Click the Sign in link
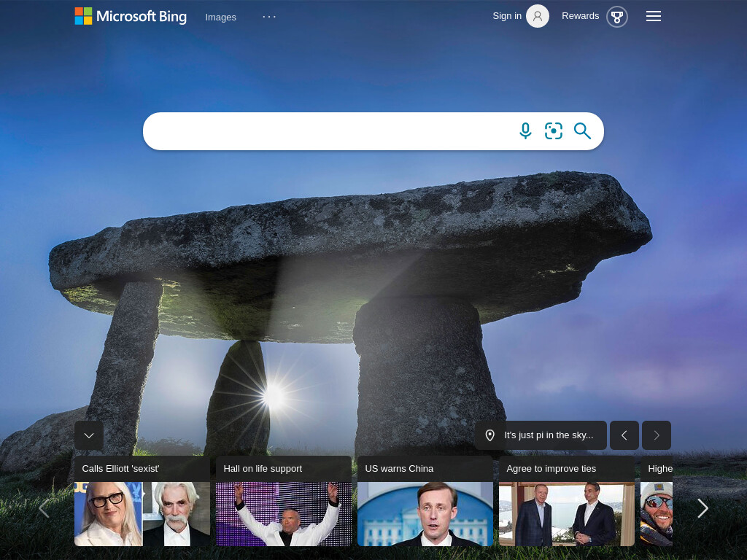This screenshot has height=560, width=747. (507, 16)
